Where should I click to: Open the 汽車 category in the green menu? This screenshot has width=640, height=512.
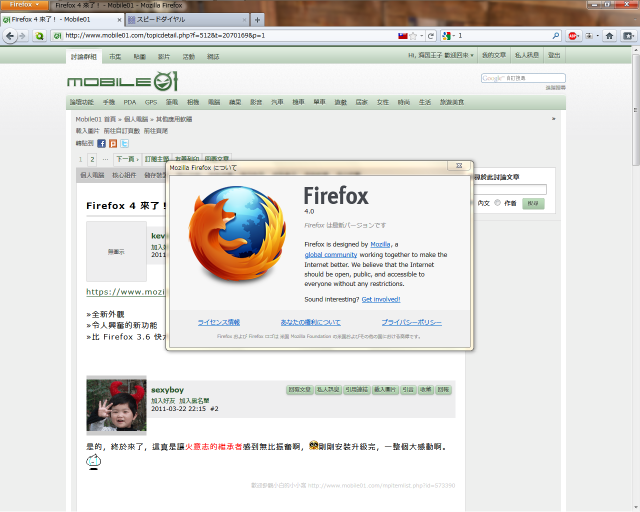coord(277,102)
